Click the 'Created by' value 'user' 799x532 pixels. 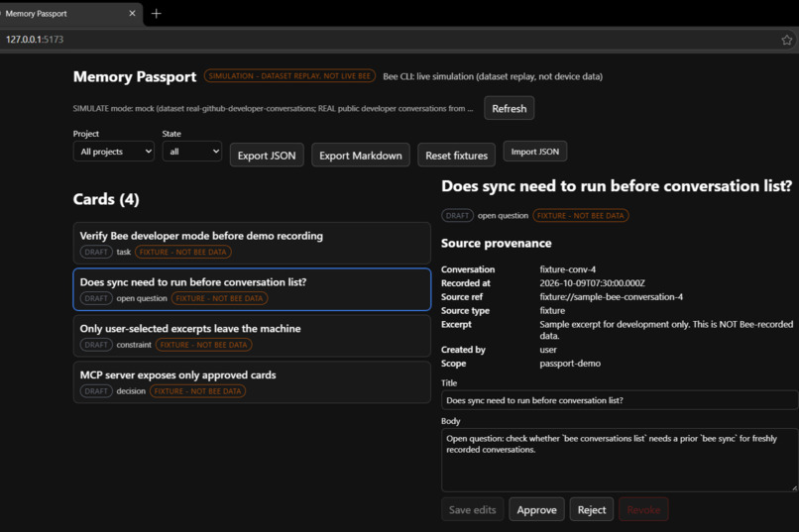pos(548,350)
